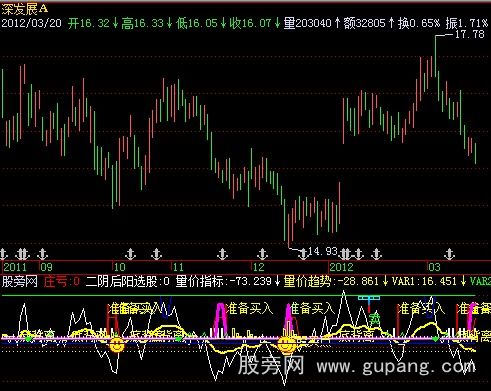Click the turnover rate 换0.65%
This screenshot has width=491, height=391.
pyautogui.click(x=419, y=23)
